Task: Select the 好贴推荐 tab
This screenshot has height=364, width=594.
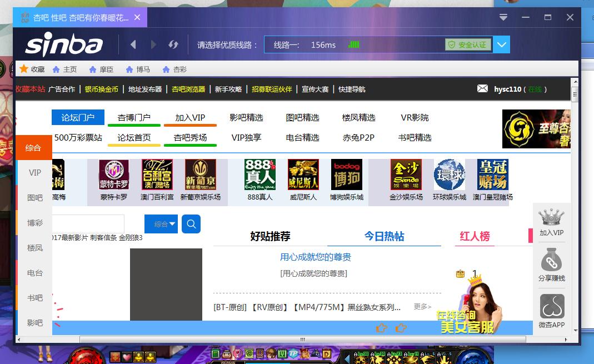Action: point(270,236)
